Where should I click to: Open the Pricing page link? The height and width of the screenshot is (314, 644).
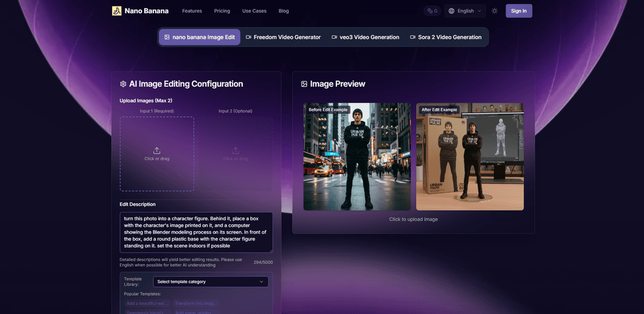click(x=222, y=11)
